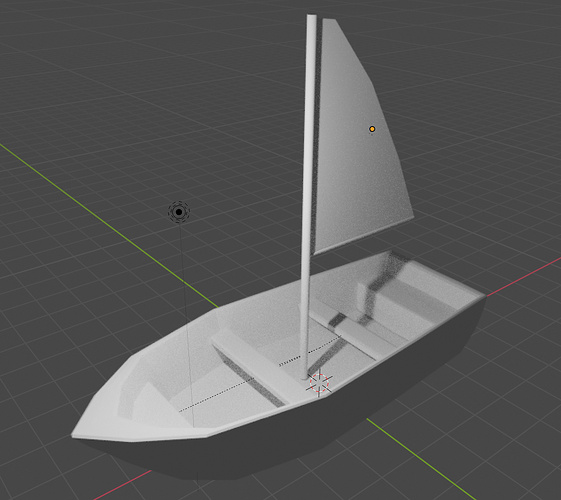Select the vertical mast pole
This screenshot has height=500, width=561.
point(308,197)
